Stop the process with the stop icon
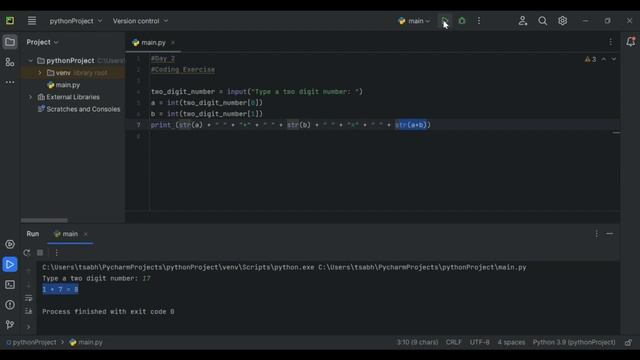The image size is (640, 360). (40, 253)
